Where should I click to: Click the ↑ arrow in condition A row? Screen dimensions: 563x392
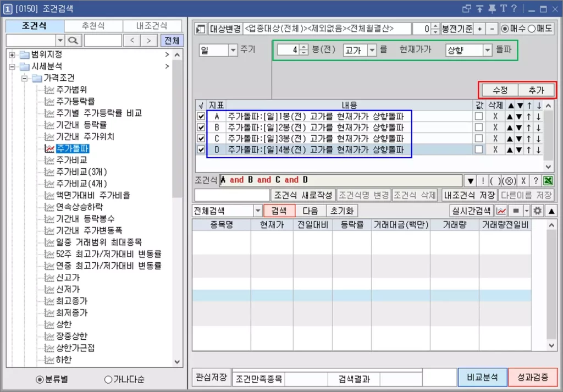pos(529,117)
